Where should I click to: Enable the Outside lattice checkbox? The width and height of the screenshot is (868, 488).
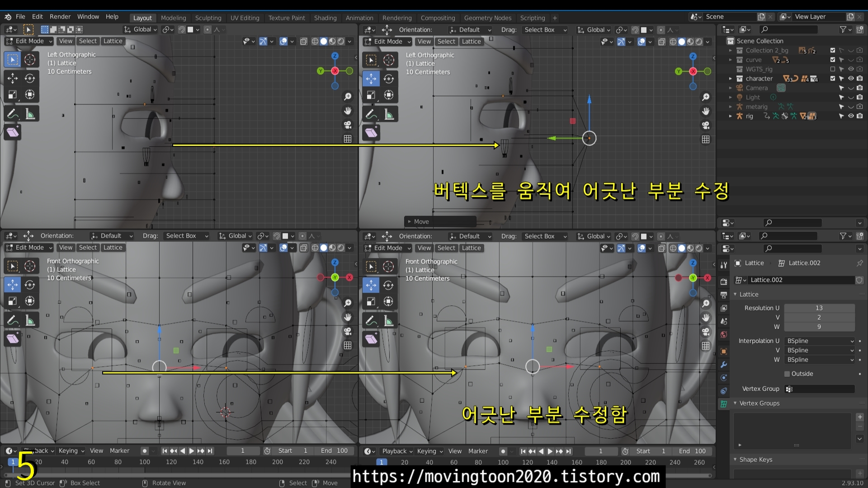[787, 374]
